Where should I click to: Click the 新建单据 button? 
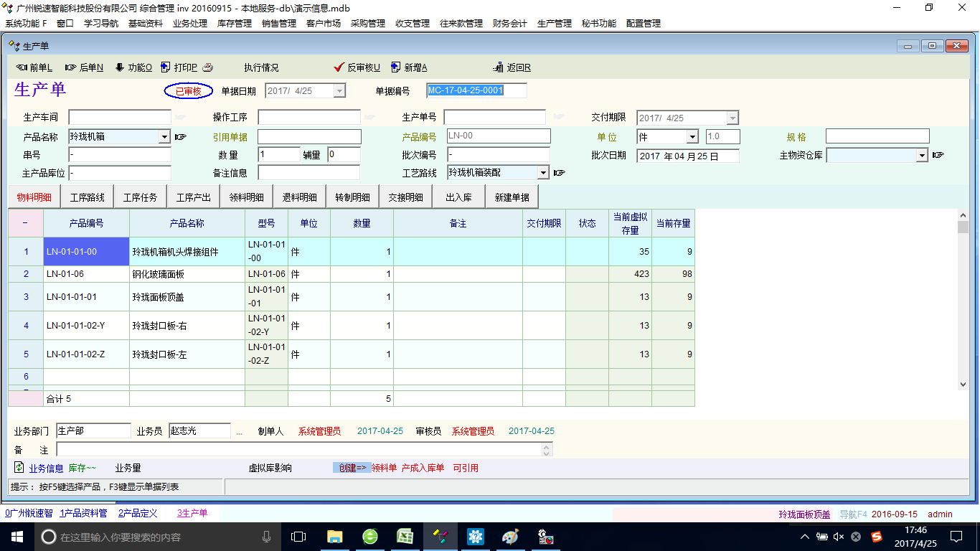(512, 197)
